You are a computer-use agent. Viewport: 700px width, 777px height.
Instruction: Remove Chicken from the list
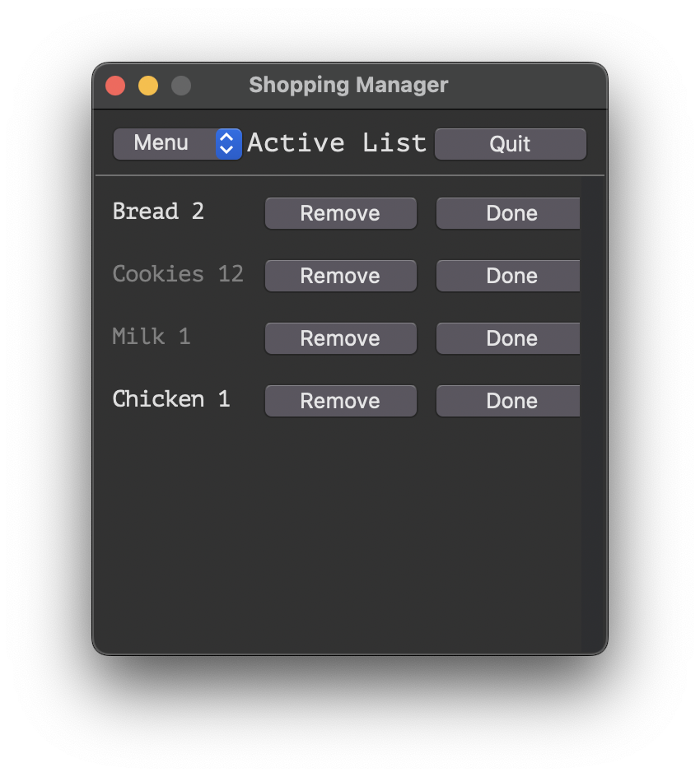click(x=340, y=401)
